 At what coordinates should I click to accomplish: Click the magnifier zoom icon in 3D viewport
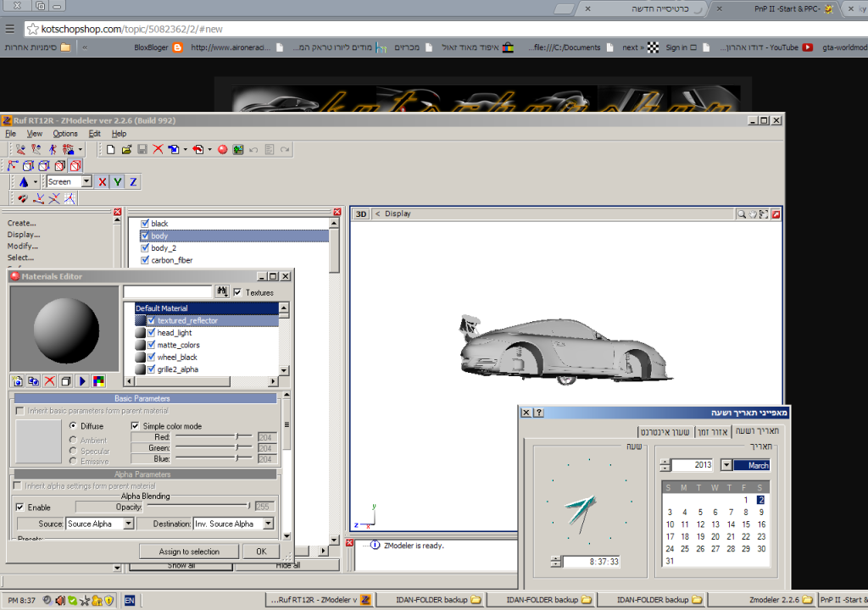coord(742,214)
